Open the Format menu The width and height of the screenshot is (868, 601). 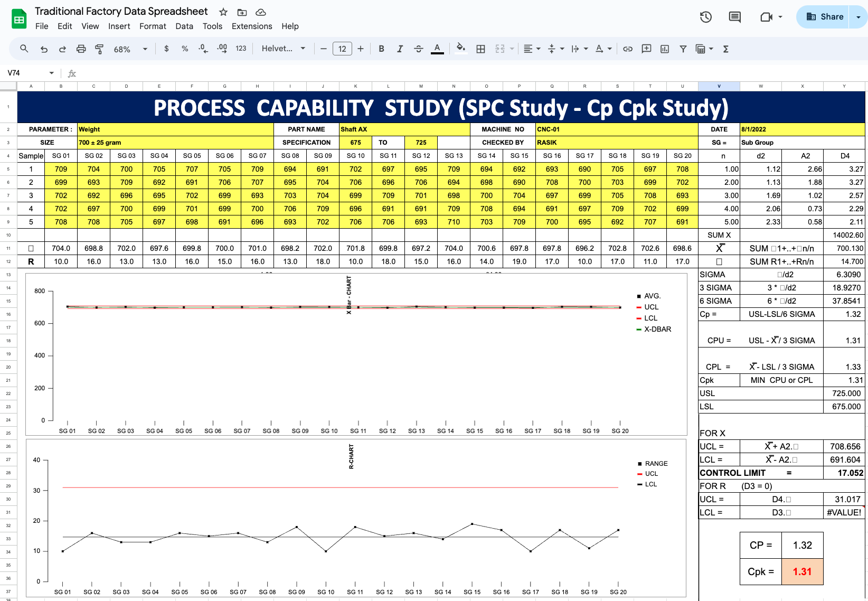[153, 26]
